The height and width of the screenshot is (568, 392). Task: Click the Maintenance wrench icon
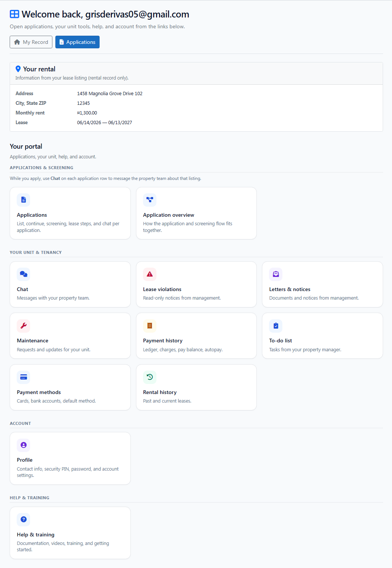(x=23, y=326)
